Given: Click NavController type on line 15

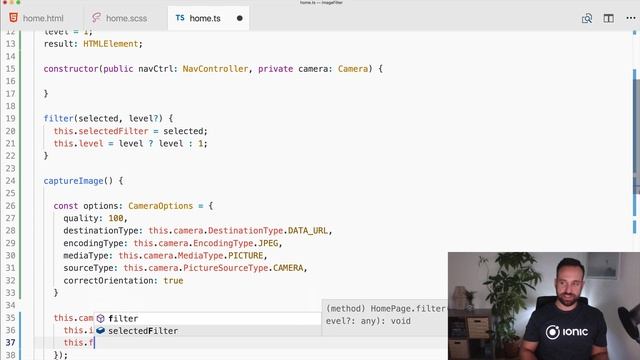Looking at the screenshot, I should click(x=215, y=69).
